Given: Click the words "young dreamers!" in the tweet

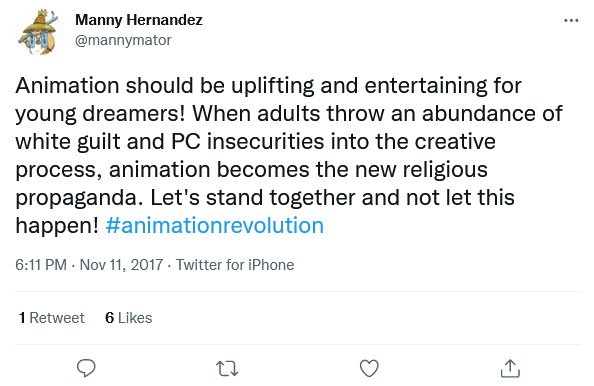Looking at the screenshot, I should pos(100,114).
